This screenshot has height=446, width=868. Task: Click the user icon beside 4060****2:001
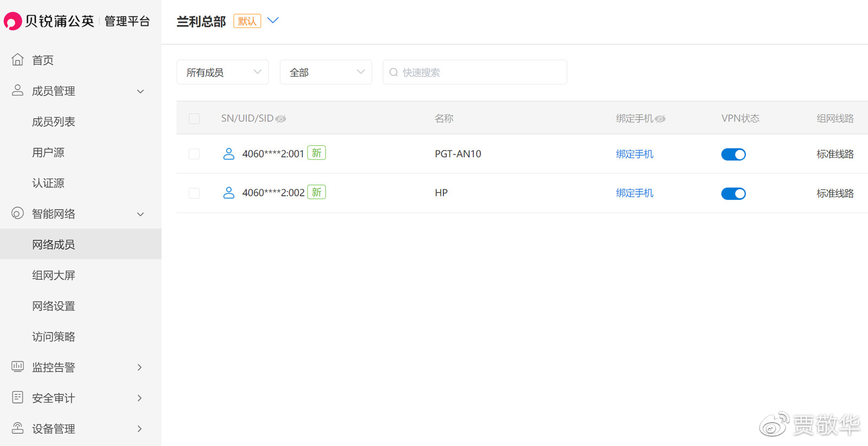[229, 154]
